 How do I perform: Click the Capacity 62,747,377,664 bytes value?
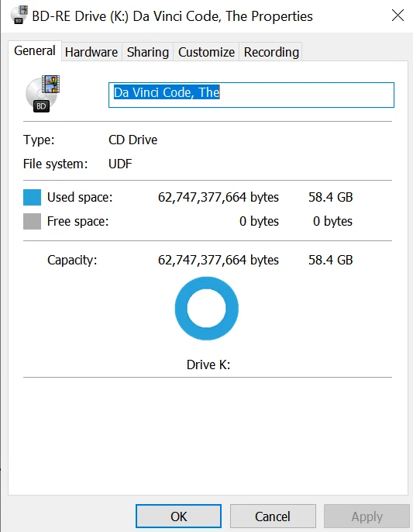(x=219, y=261)
